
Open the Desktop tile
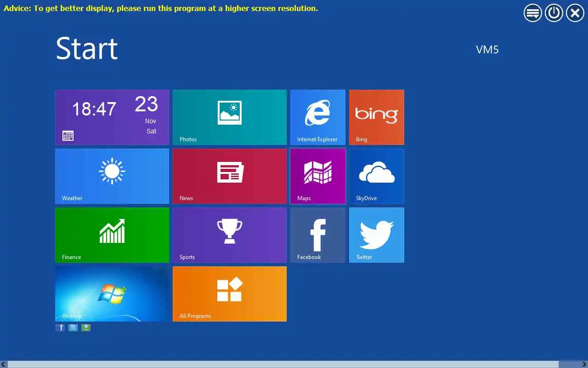tap(112, 294)
